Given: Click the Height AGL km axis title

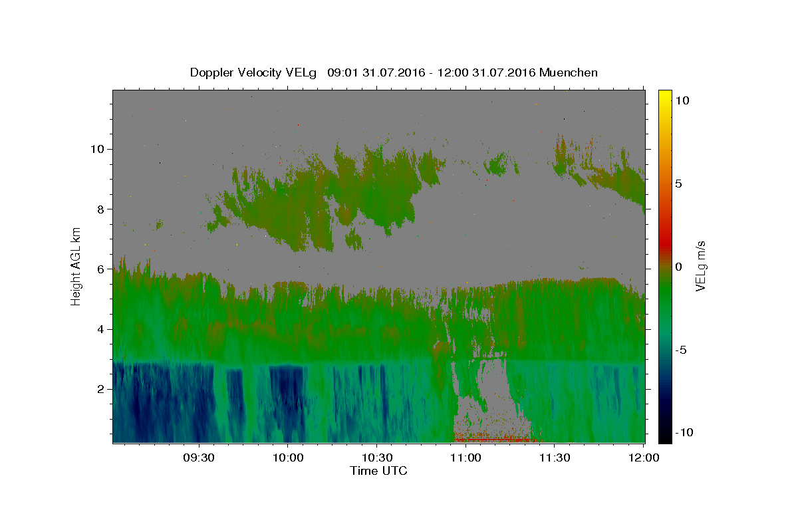Looking at the screenshot, I should pos(76,265).
